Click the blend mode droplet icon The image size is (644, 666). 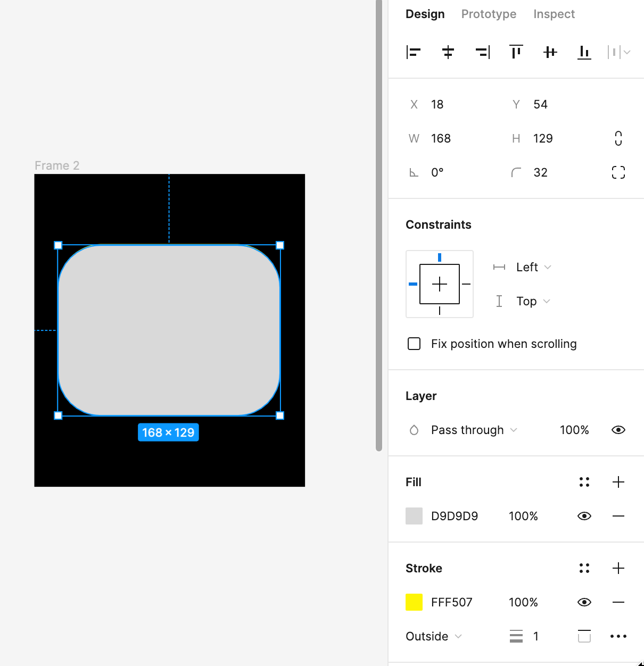[x=414, y=430]
